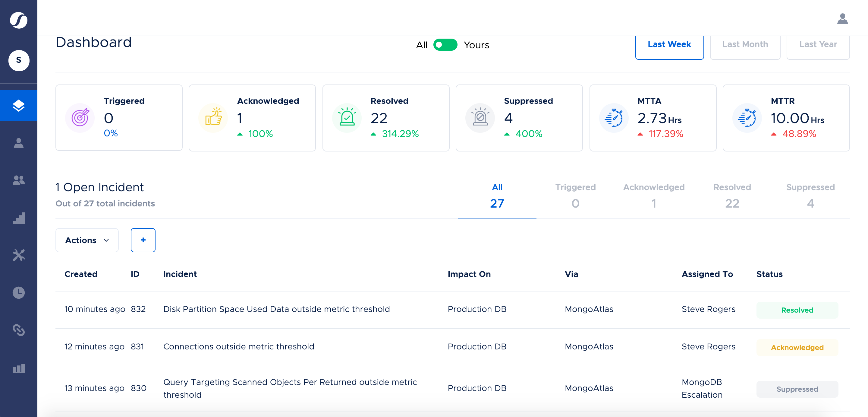
Task: Click incident ID 831
Action: click(137, 346)
